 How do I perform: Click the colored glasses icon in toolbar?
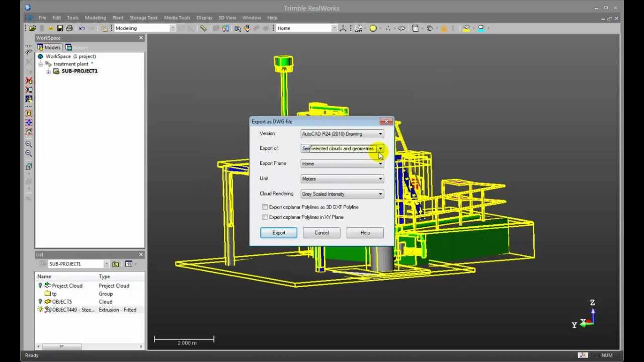[x=225, y=28]
